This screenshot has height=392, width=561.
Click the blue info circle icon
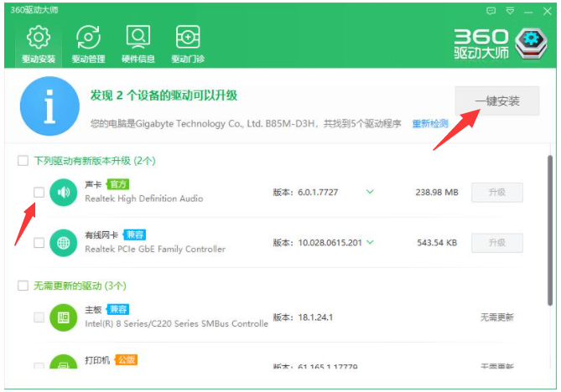49,106
